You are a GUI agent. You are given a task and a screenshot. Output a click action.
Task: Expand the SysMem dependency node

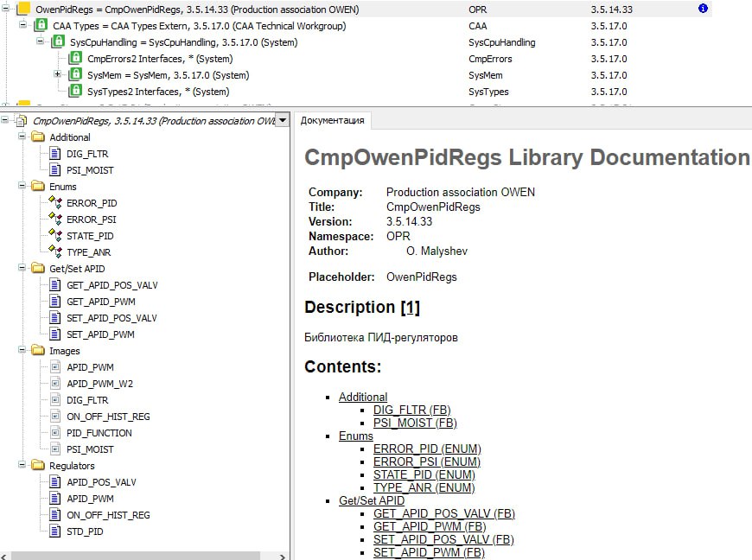pos(57,74)
